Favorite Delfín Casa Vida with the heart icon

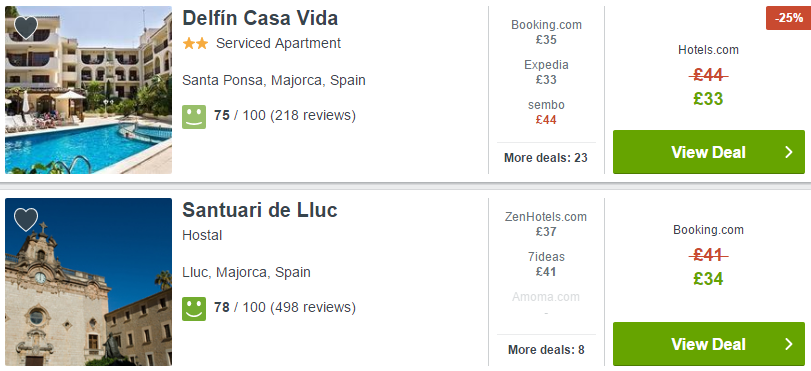tap(26, 27)
